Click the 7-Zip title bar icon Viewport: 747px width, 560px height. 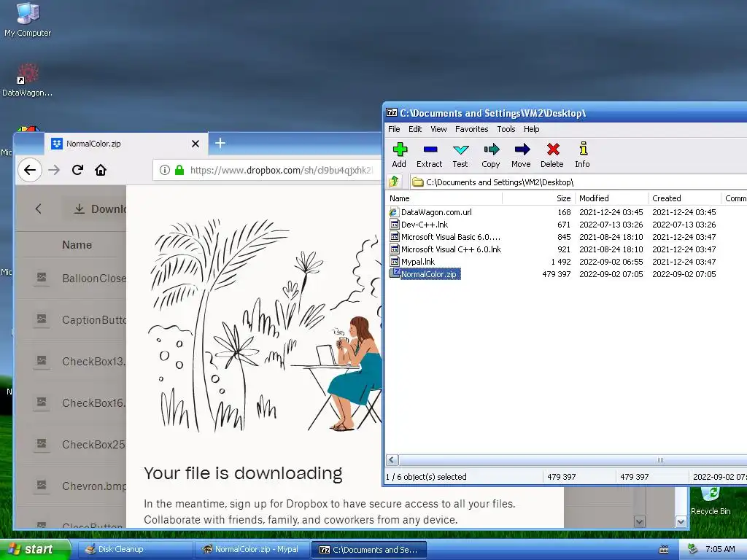(x=392, y=113)
